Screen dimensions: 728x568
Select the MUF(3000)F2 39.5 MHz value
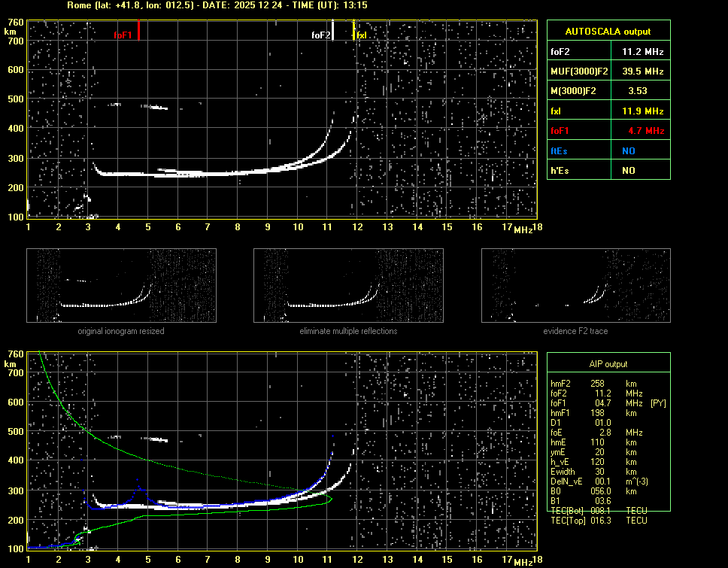point(642,71)
